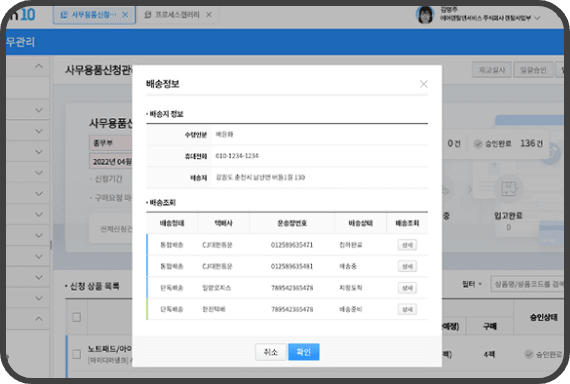The image size is (570, 384).
Task: Close the 사무용품신청 tab
Action: 125,15
